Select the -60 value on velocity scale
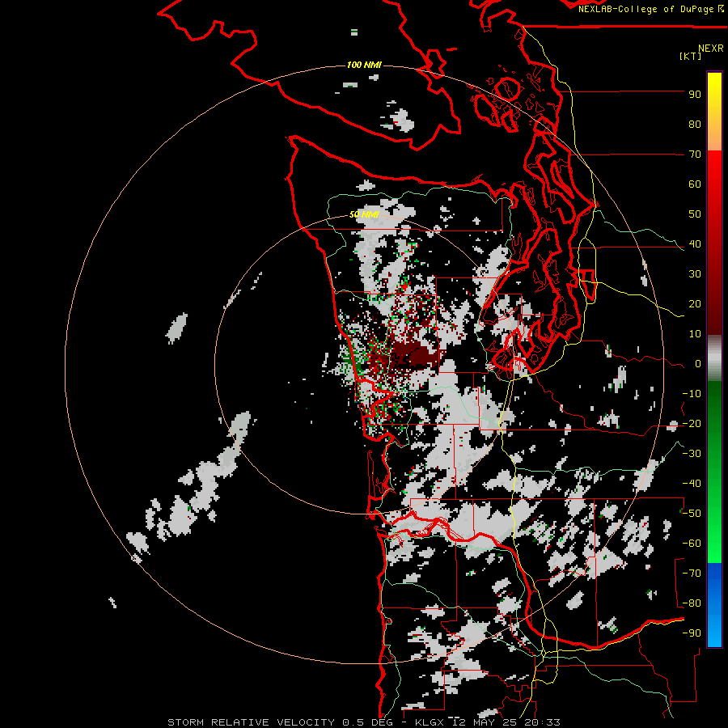 tap(692, 544)
